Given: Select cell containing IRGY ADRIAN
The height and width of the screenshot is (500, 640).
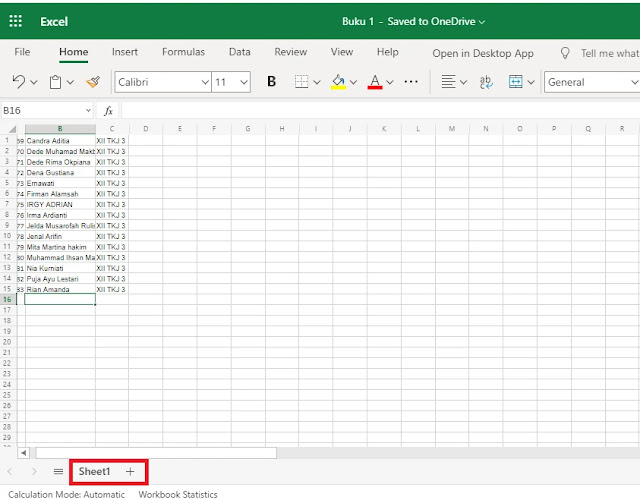Looking at the screenshot, I should point(60,204).
